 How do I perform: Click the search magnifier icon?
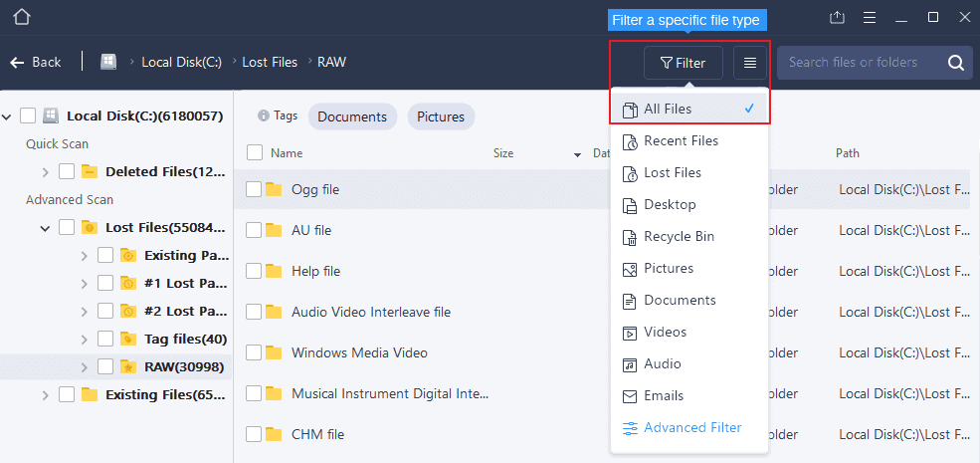pyautogui.click(x=955, y=63)
